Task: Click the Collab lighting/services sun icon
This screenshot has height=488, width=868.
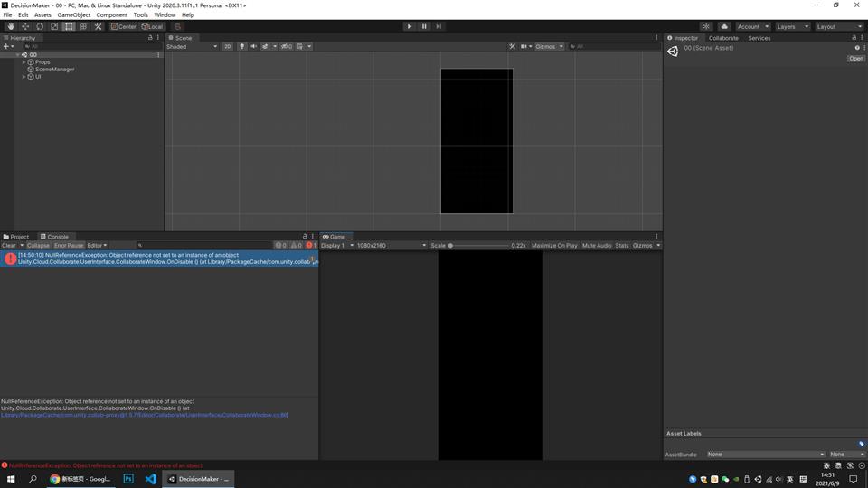Action: [706, 26]
